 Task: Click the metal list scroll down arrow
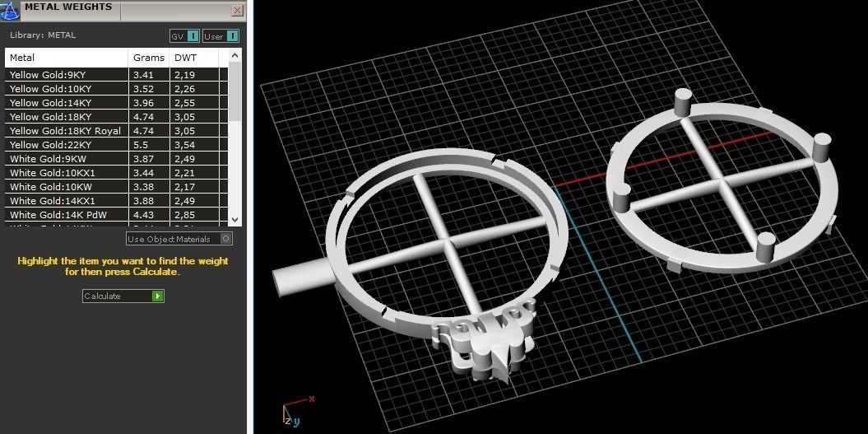click(x=234, y=220)
